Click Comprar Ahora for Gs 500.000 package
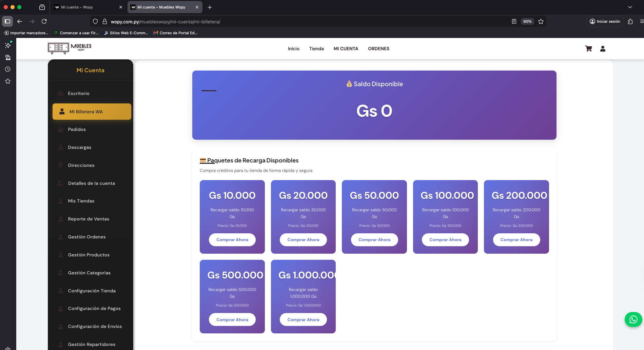 232,319
